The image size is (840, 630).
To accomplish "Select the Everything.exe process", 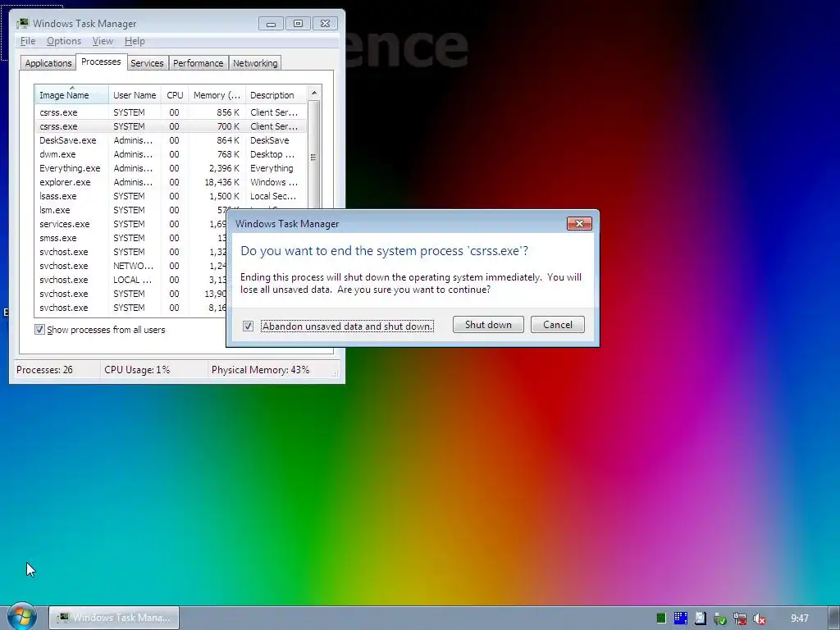I will tap(171, 168).
